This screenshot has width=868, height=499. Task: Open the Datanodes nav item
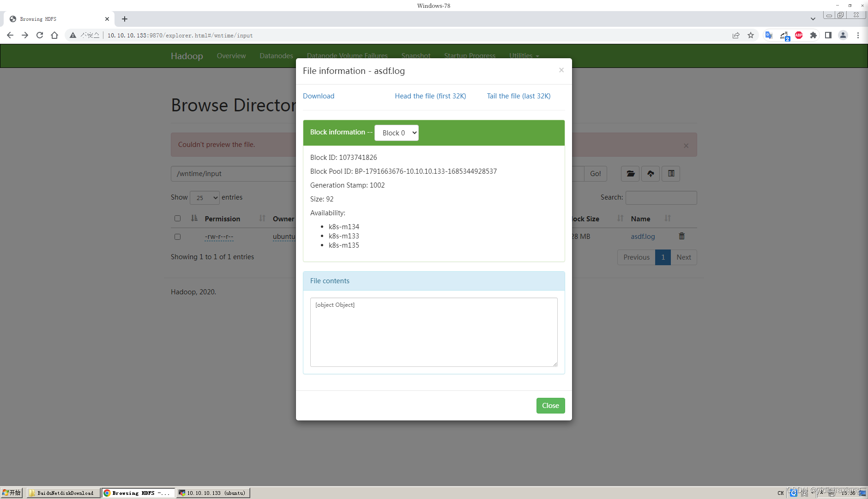click(276, 55)
